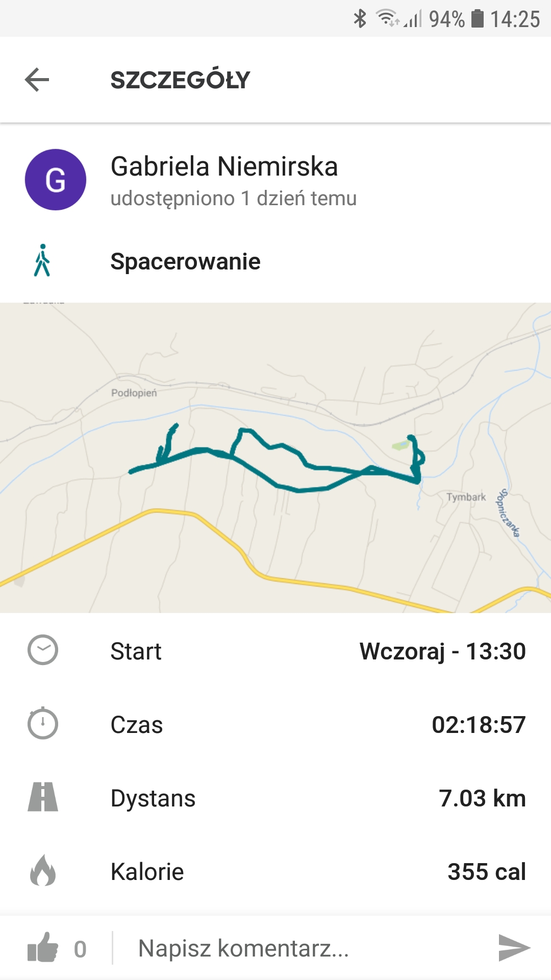This screenshot has width=551, height=980.
Task: Tap the back arrow icon
Action: 37,80
